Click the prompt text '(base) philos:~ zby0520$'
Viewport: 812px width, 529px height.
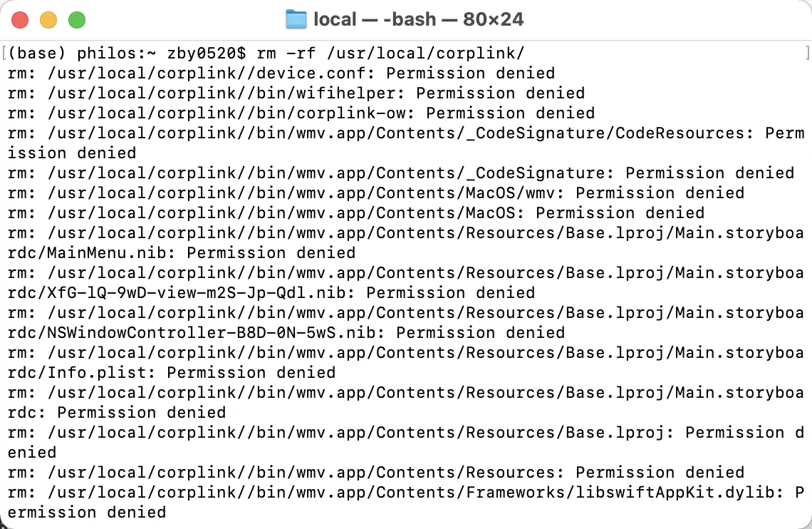coord(127,53)
